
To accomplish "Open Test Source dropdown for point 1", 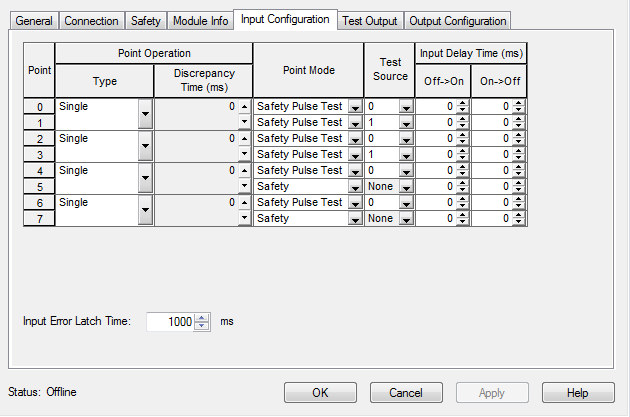I will point(406,122).
